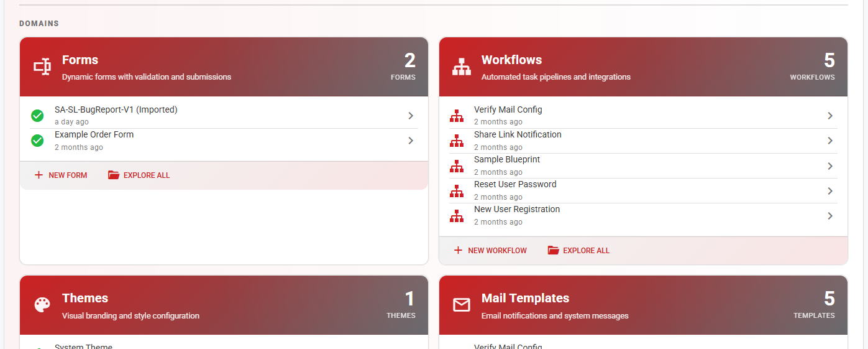Open chevron for Sample Blueprint
Image resolution: width=868 pixels, height=349 pixels.
(x=830, y=165)
